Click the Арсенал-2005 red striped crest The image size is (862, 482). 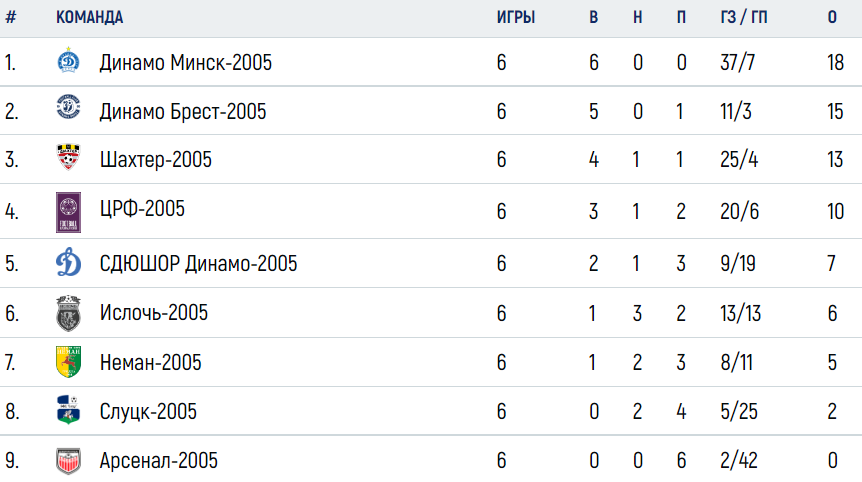[x=68, y=461]
